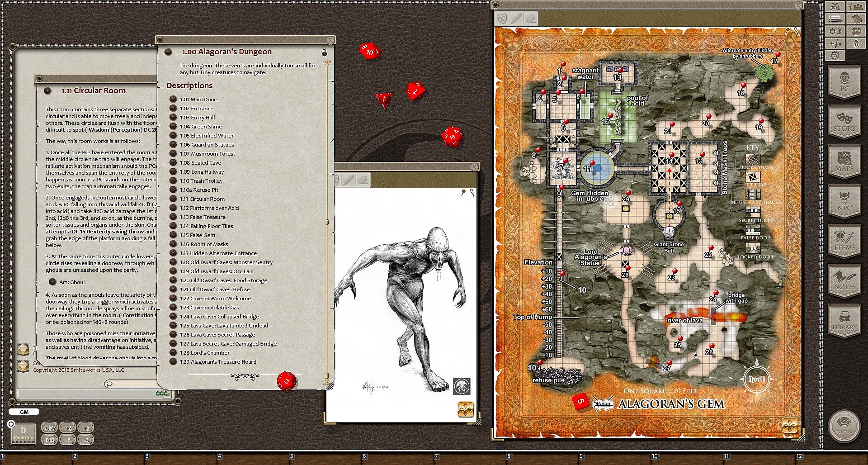
Task: Open the 1.04 Green Slime link
Action: pos(201,127)
